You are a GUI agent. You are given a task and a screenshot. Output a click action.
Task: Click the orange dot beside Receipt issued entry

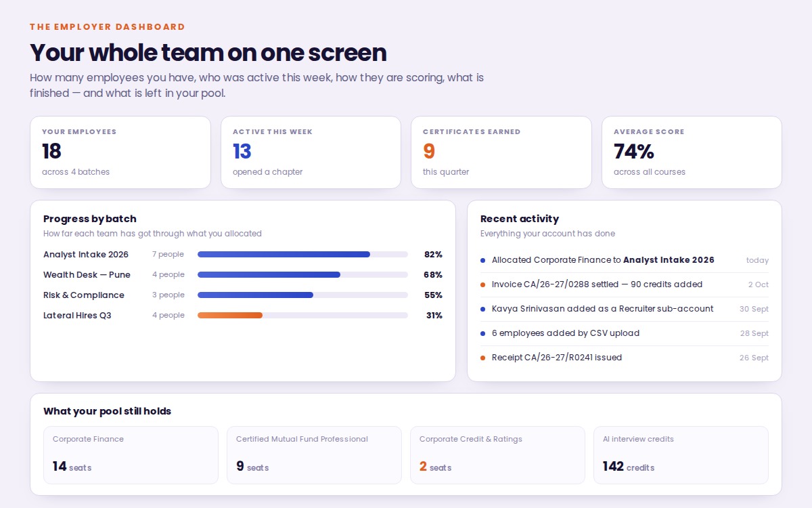(482, 358)
